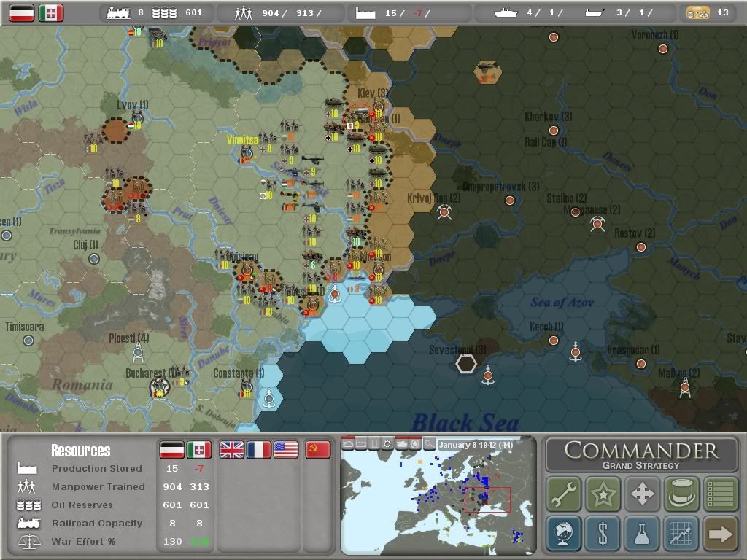Select the Sevastopol fortress hexagon marker
The width and height of the screenshot is (747, 560).
(x=466, y=364)
